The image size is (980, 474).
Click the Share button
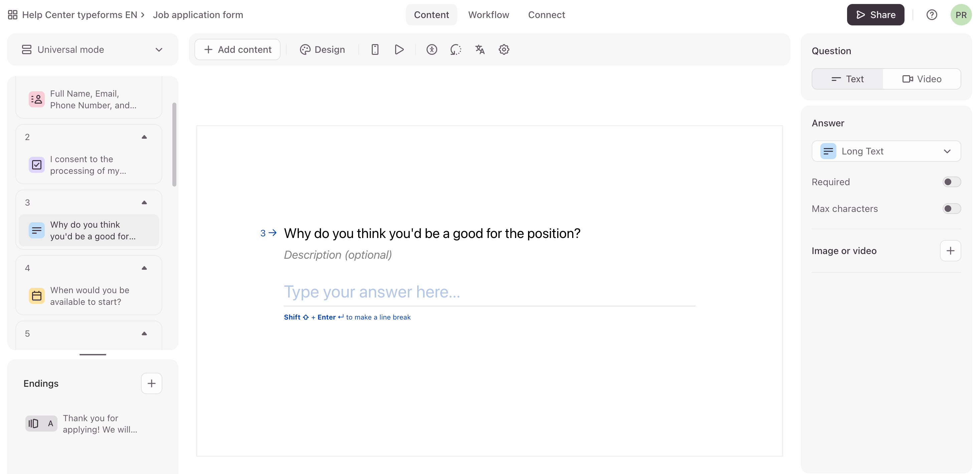click(x=875, y=15)
